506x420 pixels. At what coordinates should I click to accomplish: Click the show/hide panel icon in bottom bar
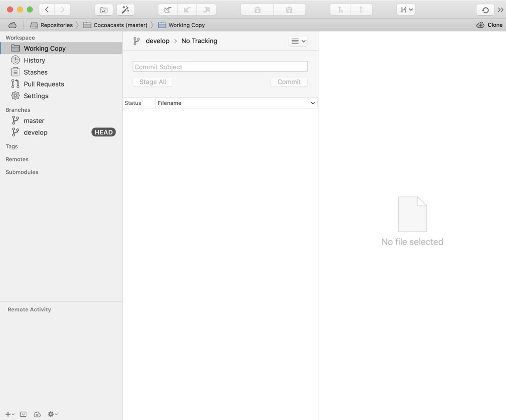coord(23,414)
